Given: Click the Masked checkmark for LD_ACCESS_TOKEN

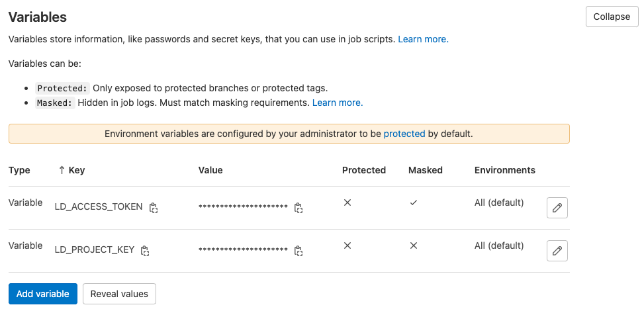Looking at the screenshot, I should [414, 203].
